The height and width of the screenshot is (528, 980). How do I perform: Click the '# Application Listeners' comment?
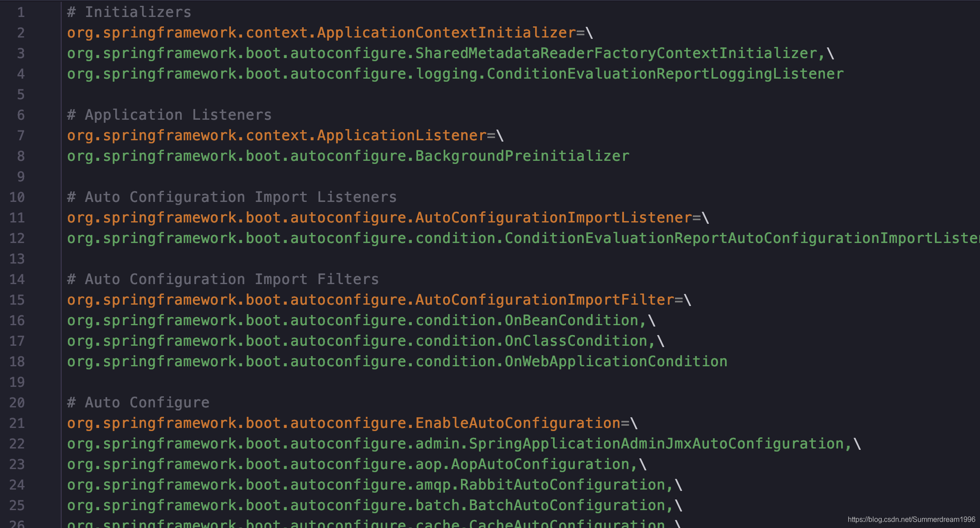point(169,115)
